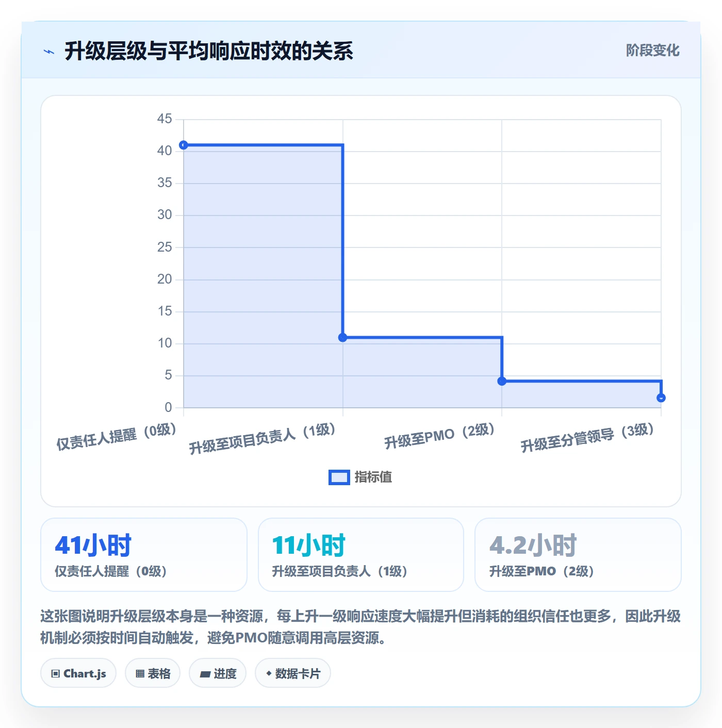The width and height of the screenshot is (722, 728).
Task: Click the y-axis tick label 45
Action: pos(165,119)
